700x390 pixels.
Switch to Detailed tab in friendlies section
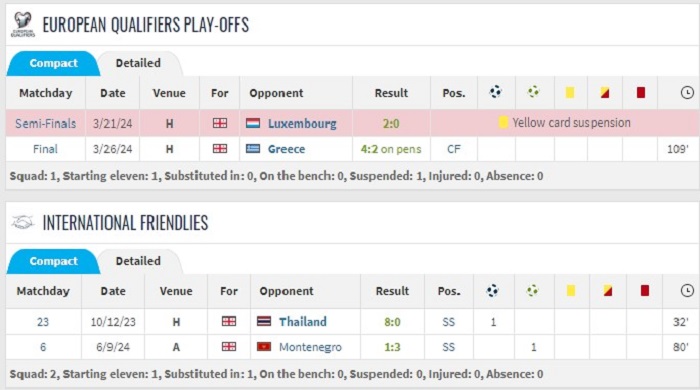tap(138, 261)
